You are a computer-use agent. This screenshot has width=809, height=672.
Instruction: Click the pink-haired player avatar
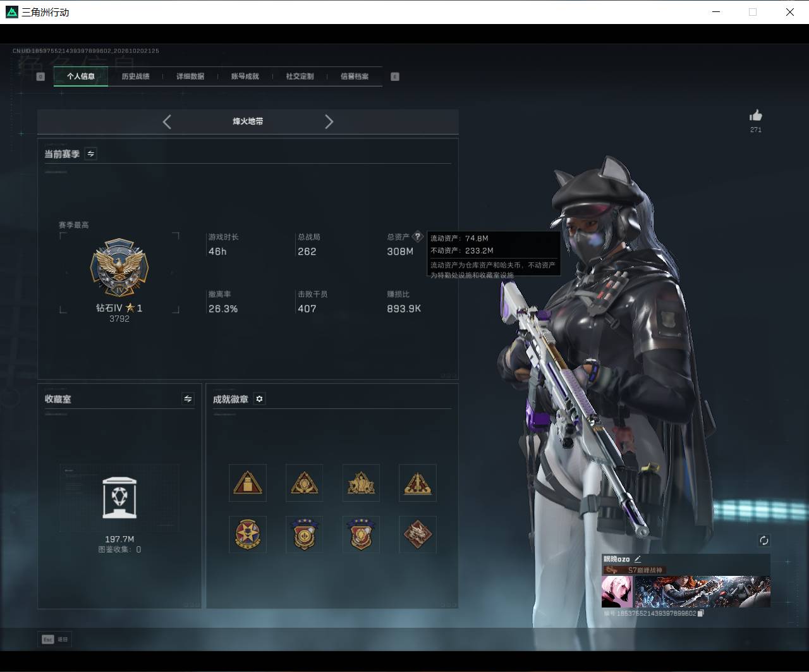(x=617, y=592)
